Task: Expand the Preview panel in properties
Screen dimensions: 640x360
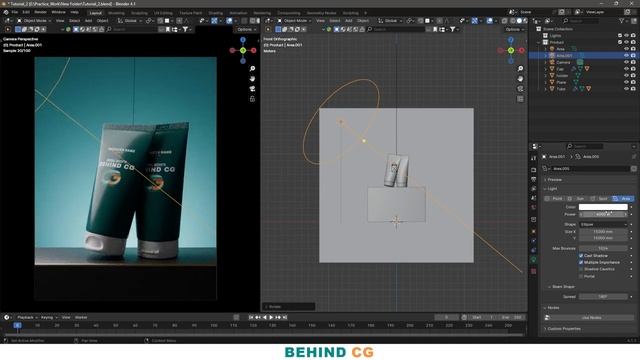Action: click(x=554, y=180)
